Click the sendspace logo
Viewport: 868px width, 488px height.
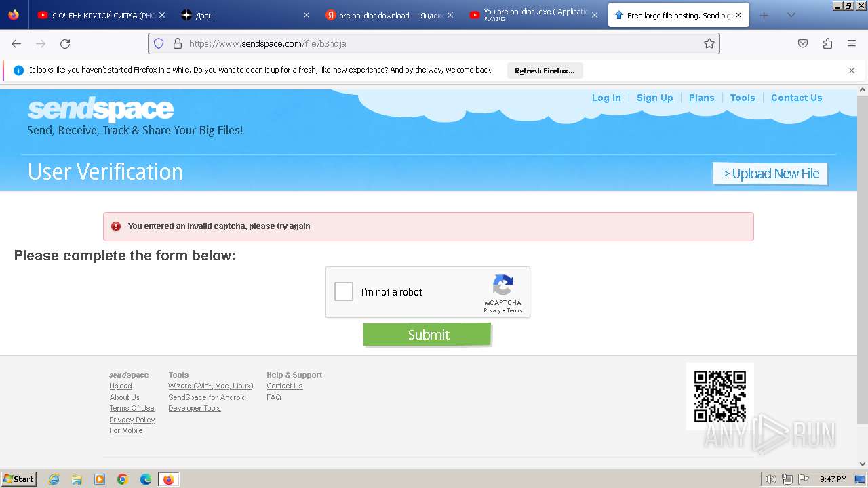100,109
